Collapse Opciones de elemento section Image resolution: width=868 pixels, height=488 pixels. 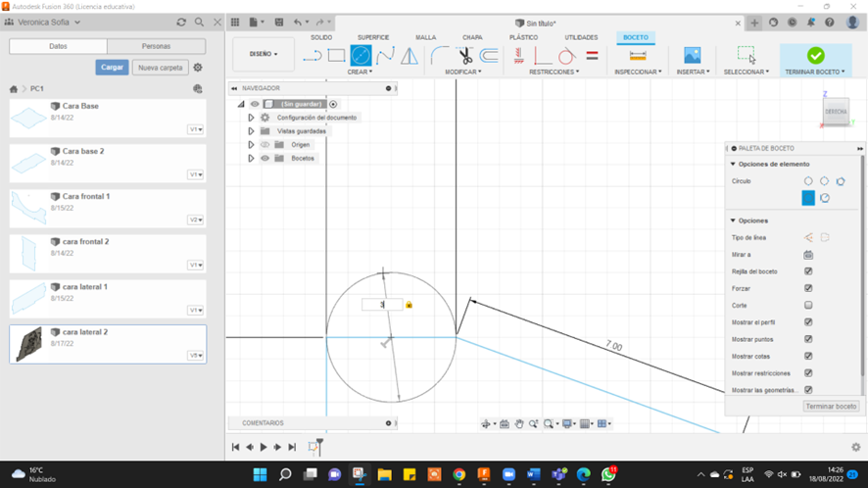click(733, 164)
